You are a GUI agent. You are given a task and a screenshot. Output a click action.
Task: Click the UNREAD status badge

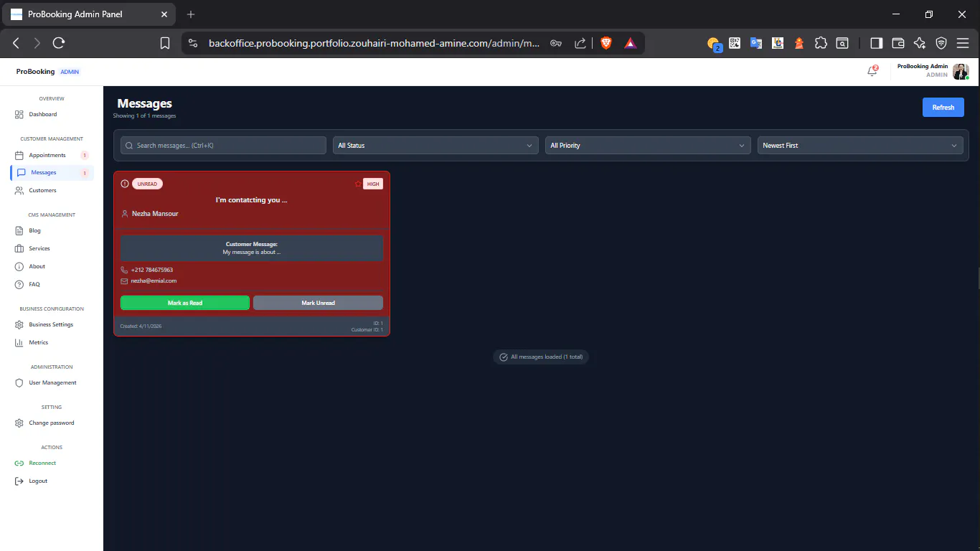click(147, 184)
